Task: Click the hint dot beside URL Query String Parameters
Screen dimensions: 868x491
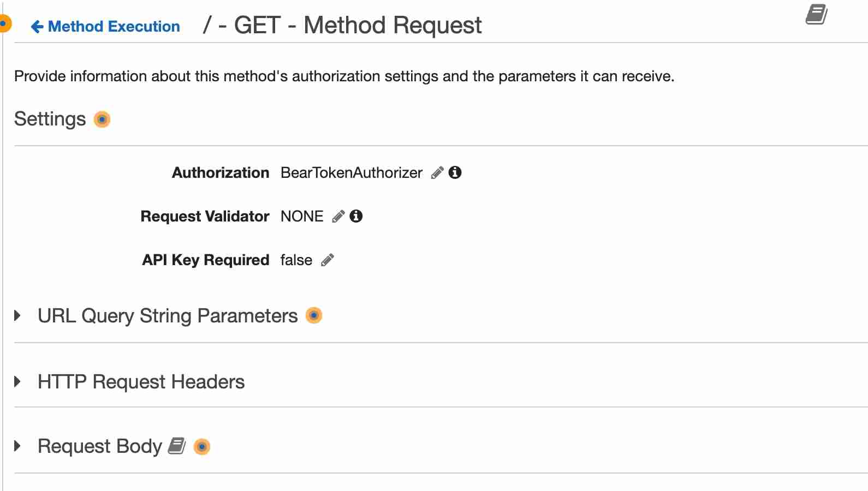Action: tap(314, 315)
